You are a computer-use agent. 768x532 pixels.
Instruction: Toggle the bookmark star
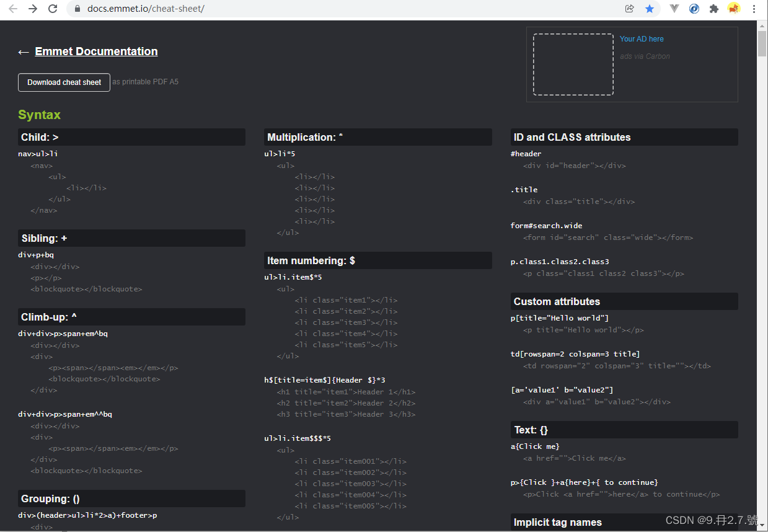tap(650, 9)
